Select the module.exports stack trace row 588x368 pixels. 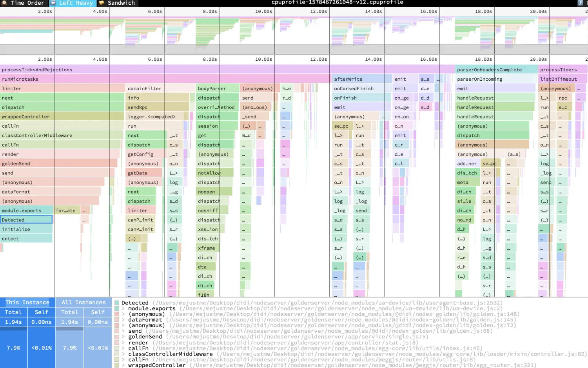click(x=309, y=308)
